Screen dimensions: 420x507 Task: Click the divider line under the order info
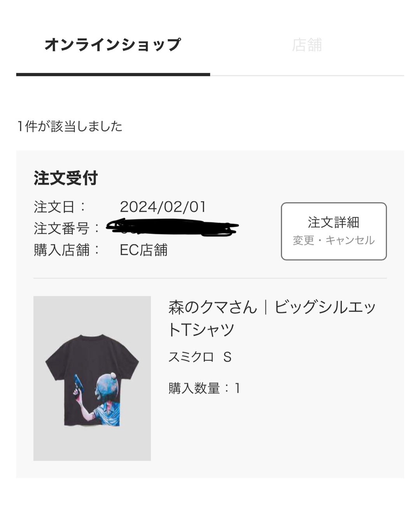(210, 278)
